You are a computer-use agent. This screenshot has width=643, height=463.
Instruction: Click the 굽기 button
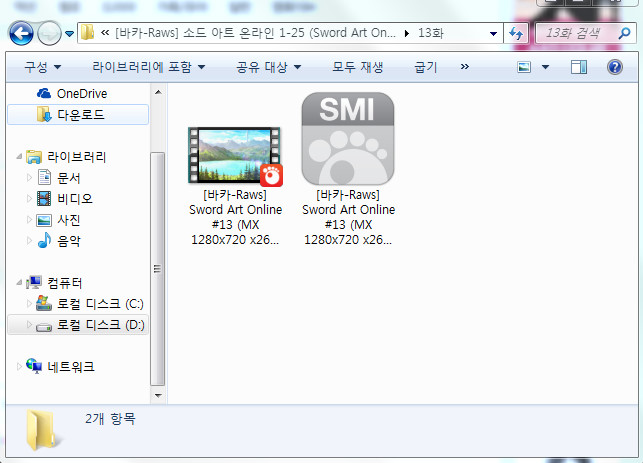426,67
